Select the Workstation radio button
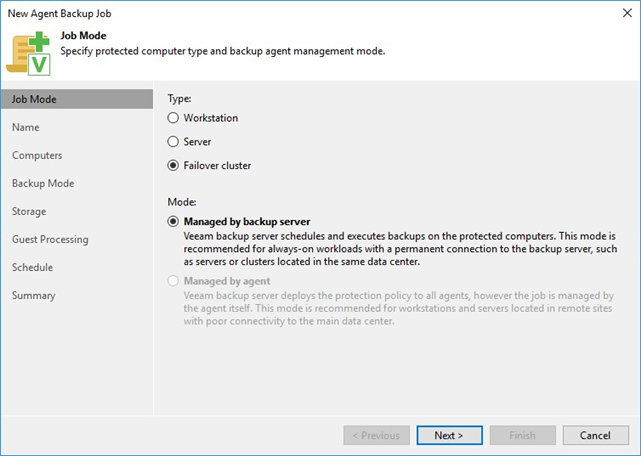Screen dimensions: 641x456 (x=174, y=118)
